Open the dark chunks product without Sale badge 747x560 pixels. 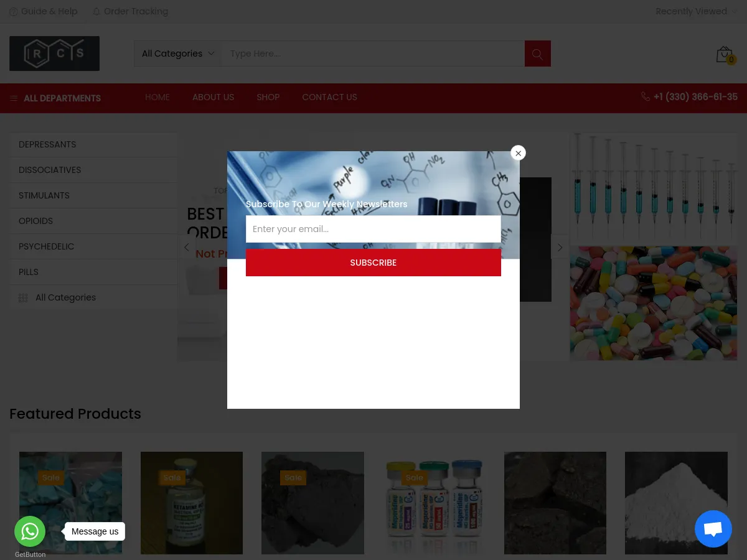tap(555, 503)
